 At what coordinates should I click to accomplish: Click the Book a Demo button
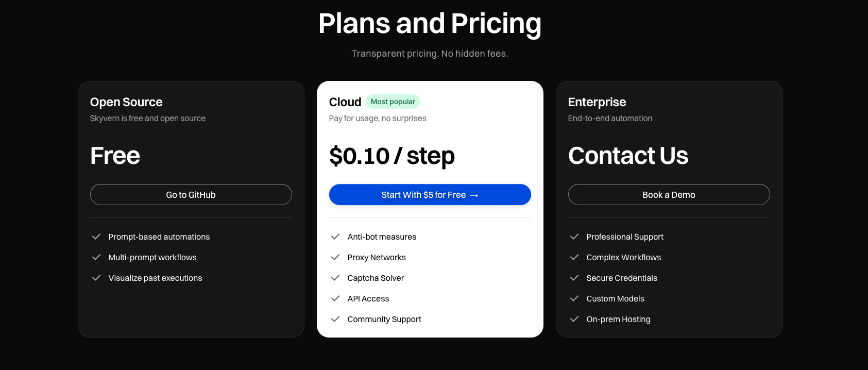pos(669,195)
